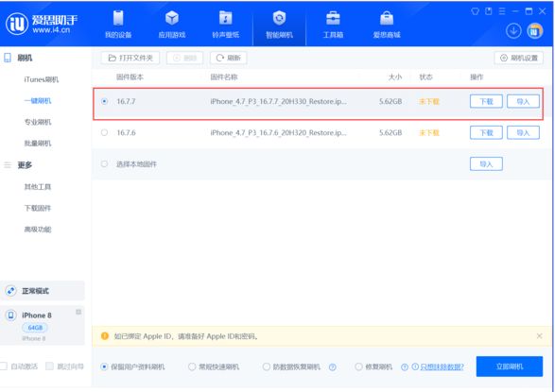Open 专业刷机 in the sidebar
The width and height of the screenshot is (555, 392).
point(38,122)
